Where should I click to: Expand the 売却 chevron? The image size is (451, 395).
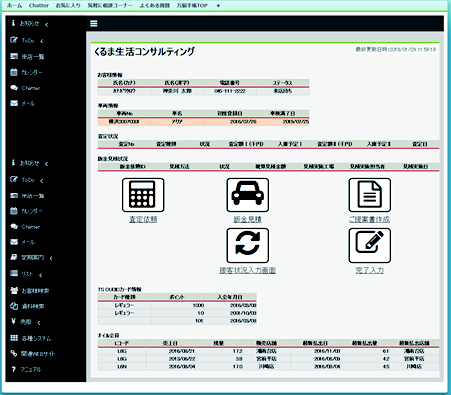click(39, 323)
